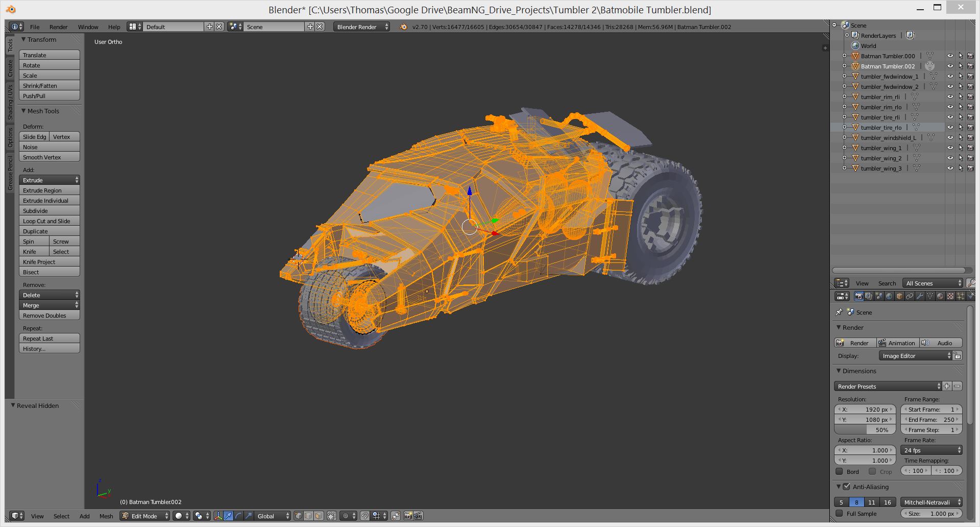Click the Subdivide button
Viewport: 980px width, 527px height.
click(x=50, y=210)
